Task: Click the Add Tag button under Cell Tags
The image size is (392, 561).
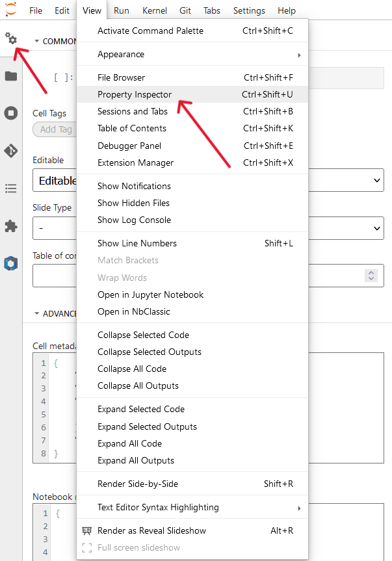Action: (55, 129)
